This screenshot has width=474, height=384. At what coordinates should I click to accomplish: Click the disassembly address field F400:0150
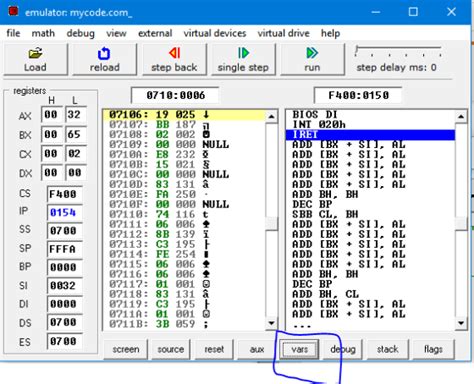pyautogui.click(x=358, y=95)
